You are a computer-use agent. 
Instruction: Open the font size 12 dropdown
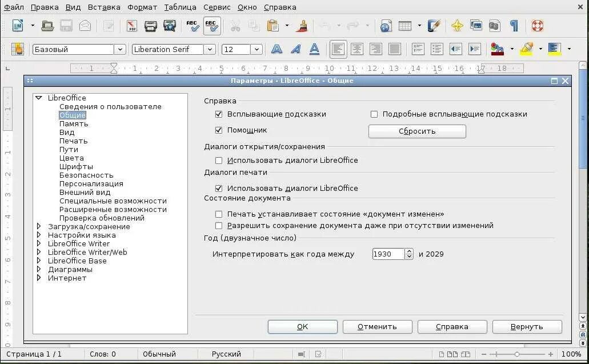(x=257, y=49)
